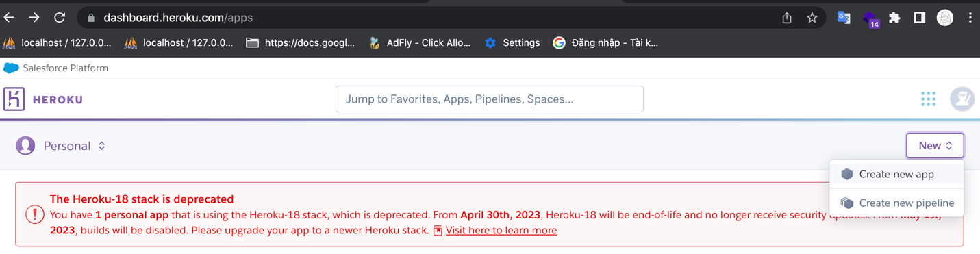Click the padlock site info icon
Screen dimensions: 980x254
[x=91, y=18]
